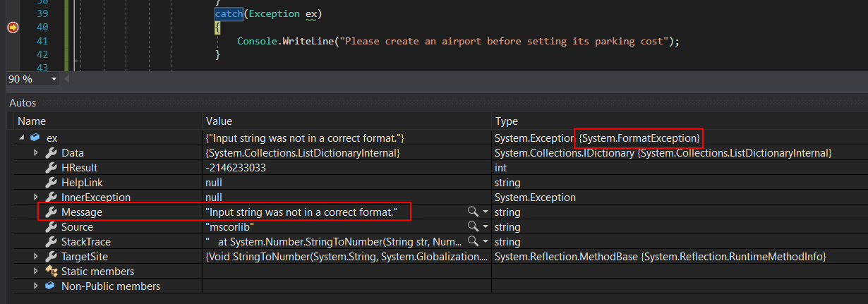Expand the Data property row
This screenshot has height=304, width=868.
click(36, 152)
